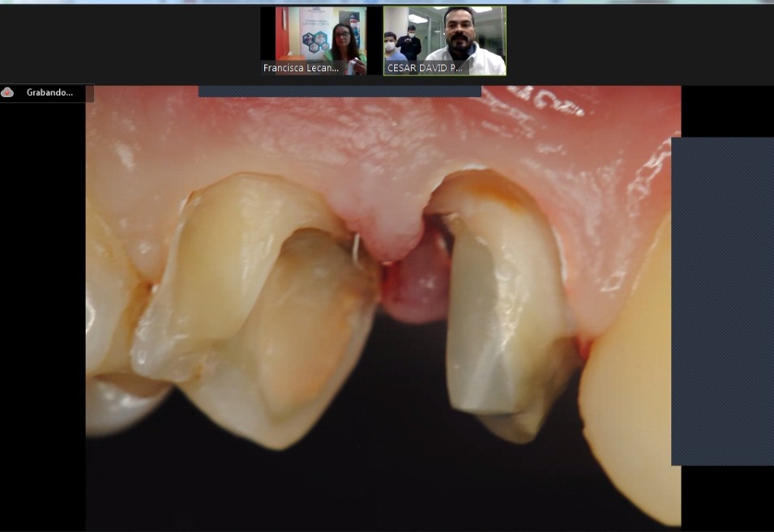The height and width of the screenshot is (532, 774).
Task: Click the black margin left of shared photo
Action: pyautogui.click(x=42, y=324)
